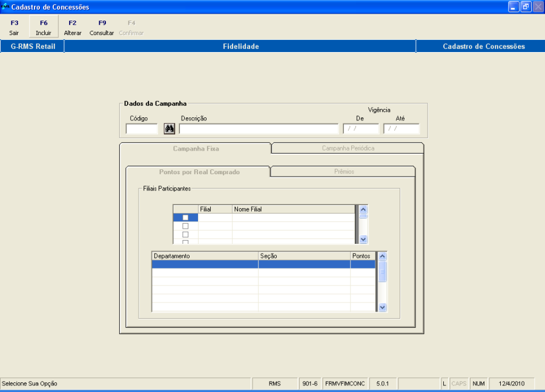Click the Filiais list scroll-down arrow
This screenshot has width=545, height=392.
(363, 239)
